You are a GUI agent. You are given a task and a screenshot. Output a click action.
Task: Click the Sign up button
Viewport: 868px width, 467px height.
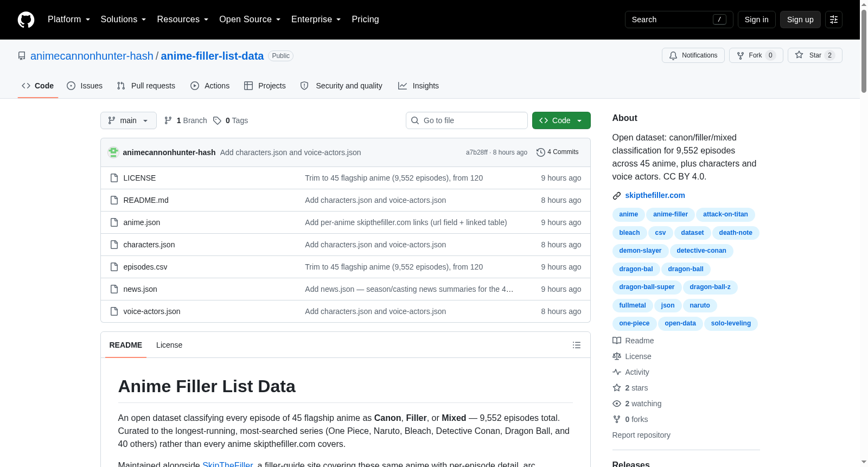coord(800,20)
